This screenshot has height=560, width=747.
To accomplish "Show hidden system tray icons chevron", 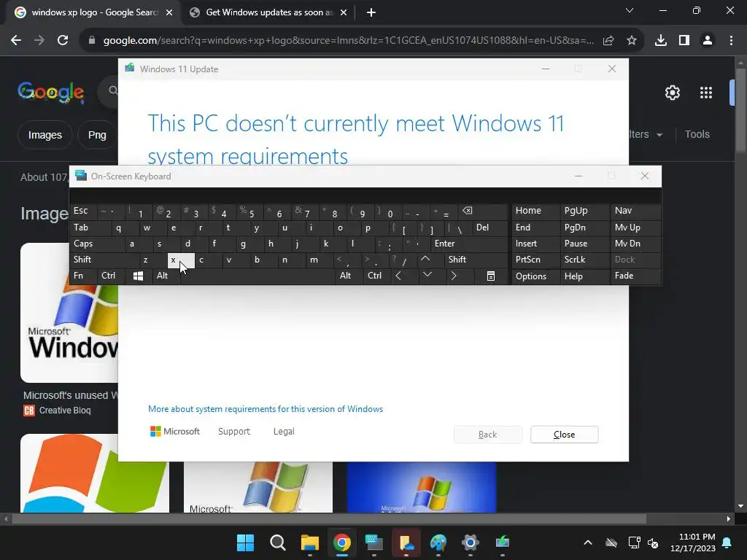I will tap(588, 542).
